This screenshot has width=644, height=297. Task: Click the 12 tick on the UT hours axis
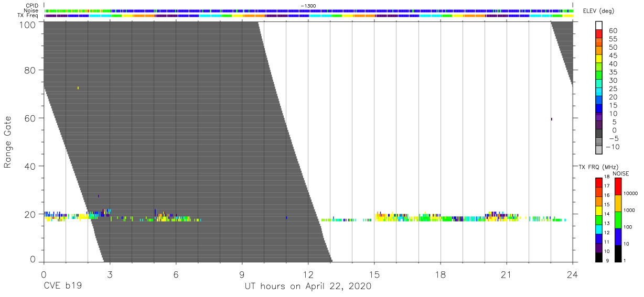308,275
